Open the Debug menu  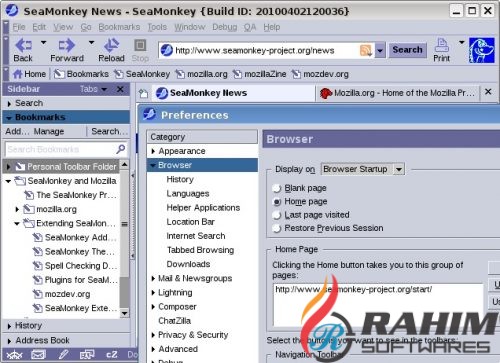(x=225, y=27)
